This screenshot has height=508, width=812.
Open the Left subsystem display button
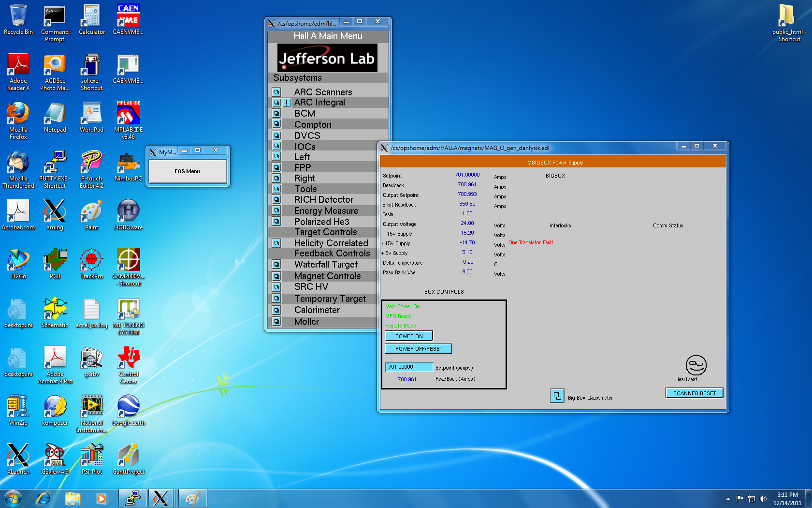click(276, 156)
